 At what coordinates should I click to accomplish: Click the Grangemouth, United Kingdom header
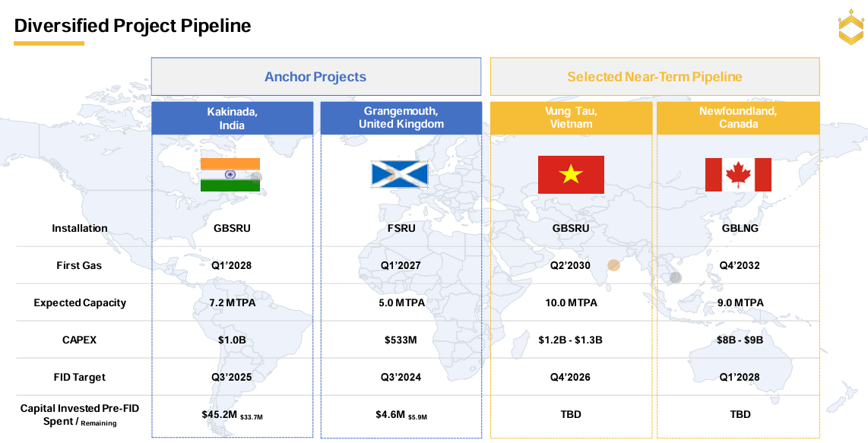tap(401, 118)
